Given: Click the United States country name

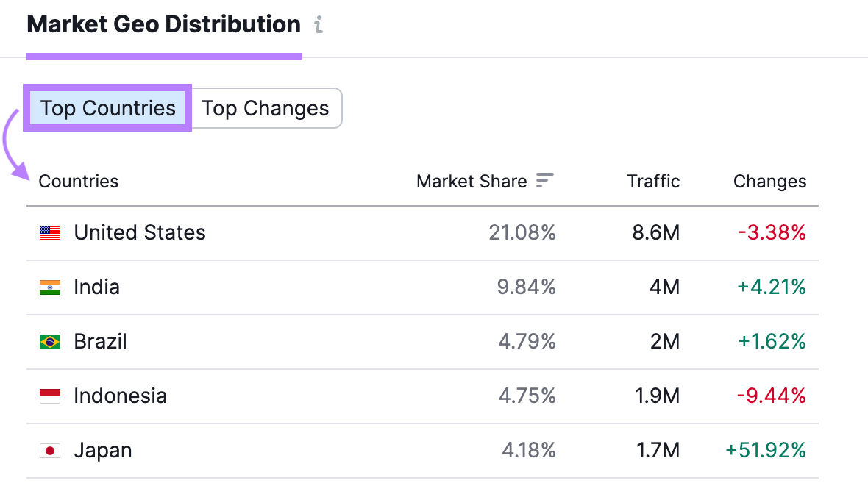Looking at the screenshot, I should 139,232.
